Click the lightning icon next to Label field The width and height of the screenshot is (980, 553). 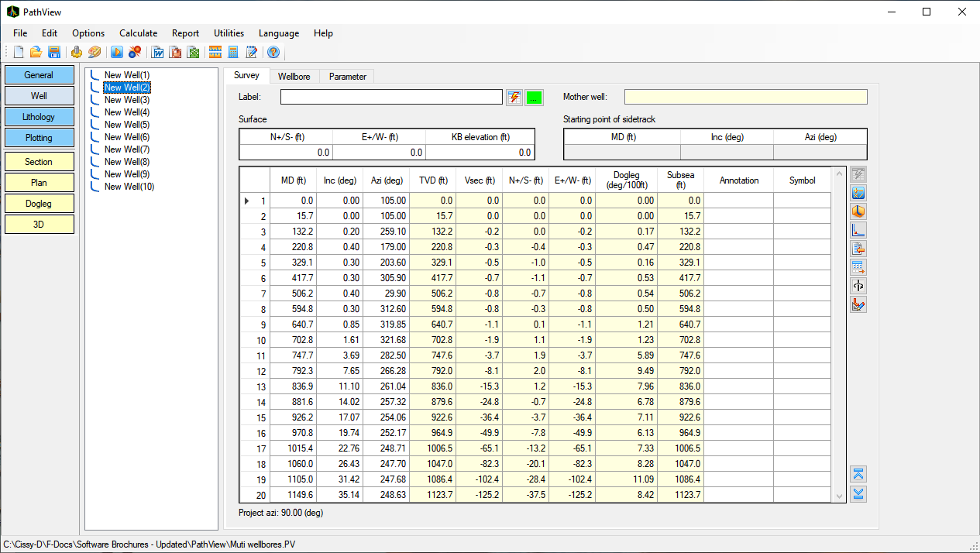coord(514,98)
